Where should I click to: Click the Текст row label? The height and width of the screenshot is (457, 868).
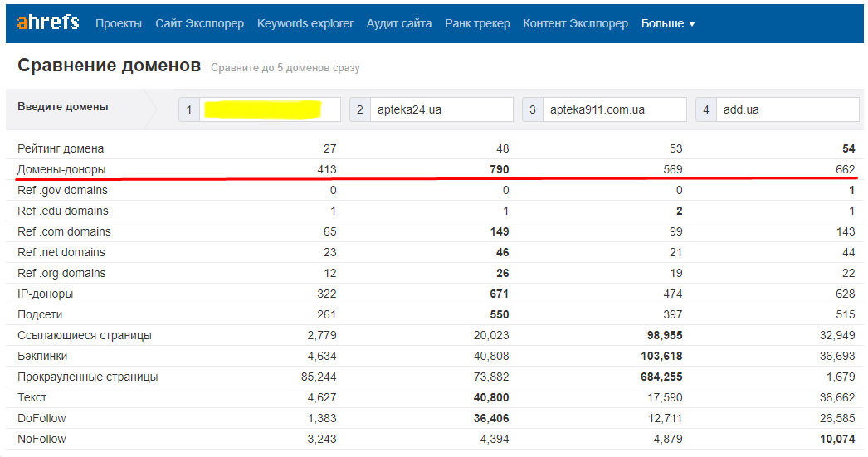[x=32, y=398]
